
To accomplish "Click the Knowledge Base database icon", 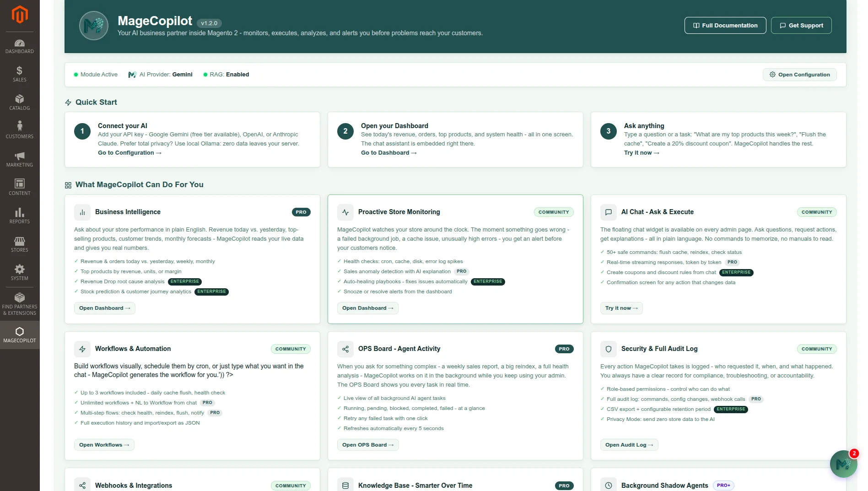I will [x=345, y=486].
